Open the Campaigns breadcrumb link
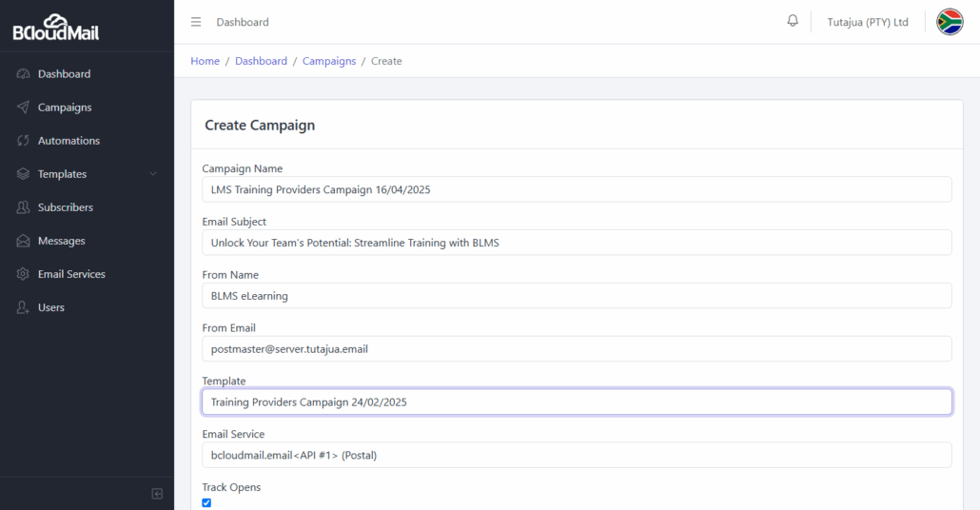 pos(329,61)
